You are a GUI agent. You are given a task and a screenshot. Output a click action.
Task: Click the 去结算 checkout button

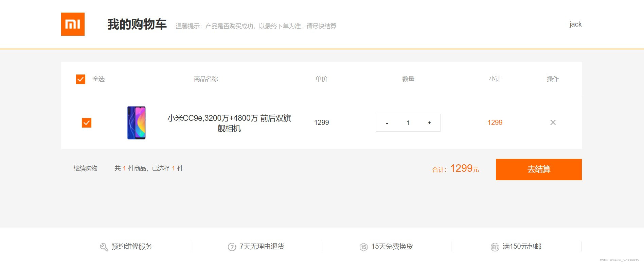(539, 169)
